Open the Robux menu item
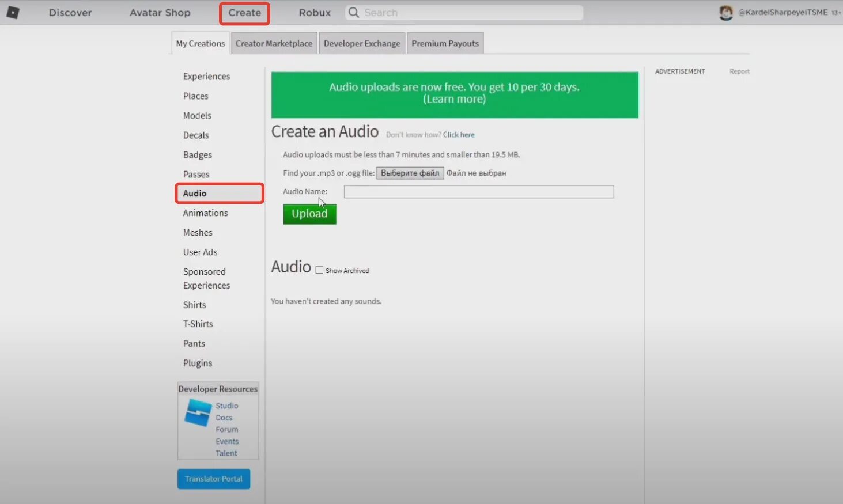Viewport: 843px width, 504px height. pyautogui.click(x=315, y=13)
